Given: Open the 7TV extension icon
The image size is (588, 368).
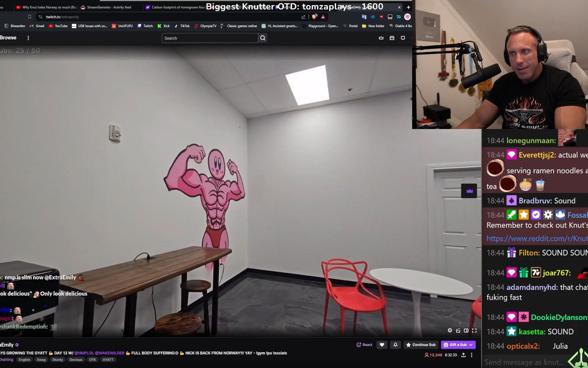Looking at the screenshot, I should point(399,17).
